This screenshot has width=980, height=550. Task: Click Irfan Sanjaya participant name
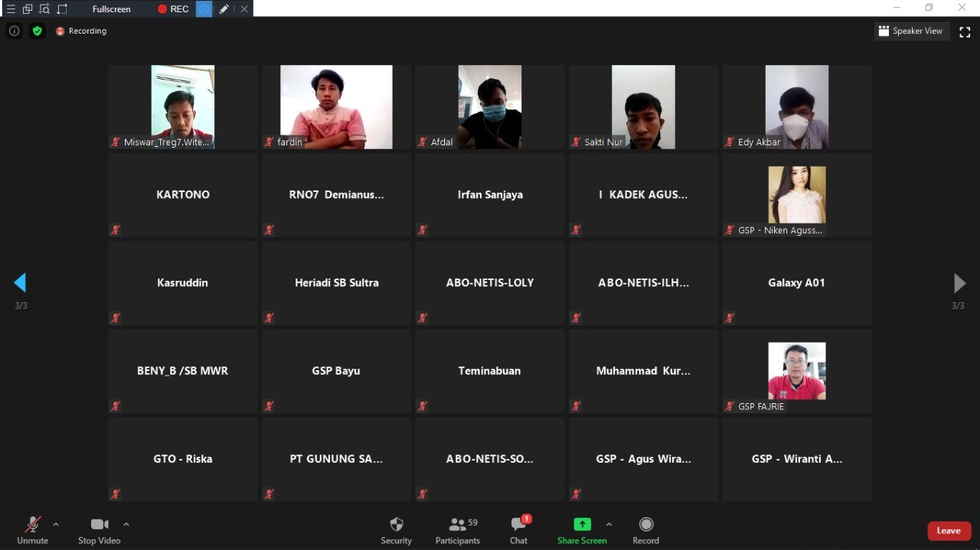coord(490,194)
